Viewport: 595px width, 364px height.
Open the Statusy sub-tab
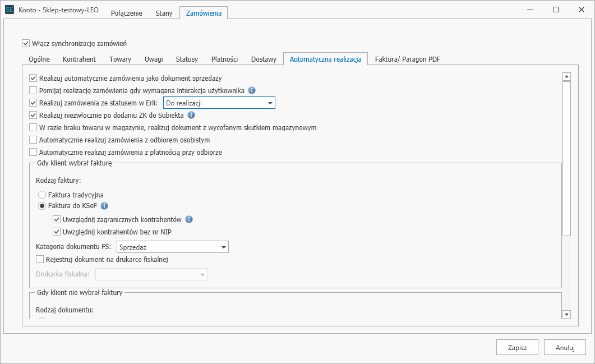187,59
